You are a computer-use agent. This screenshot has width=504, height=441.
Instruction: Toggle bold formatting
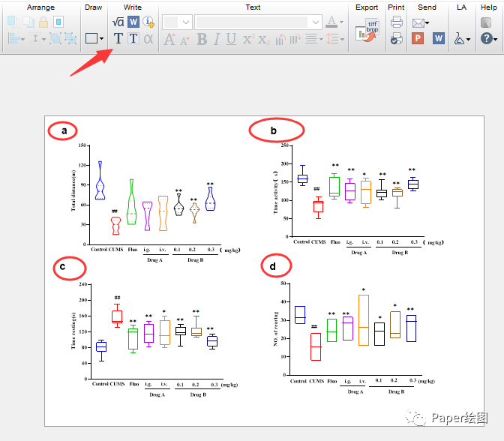(202, 39)
